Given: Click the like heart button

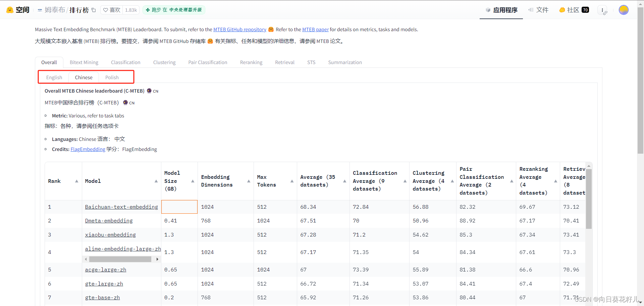Looking at the screenshot, I should coord(112,10).
